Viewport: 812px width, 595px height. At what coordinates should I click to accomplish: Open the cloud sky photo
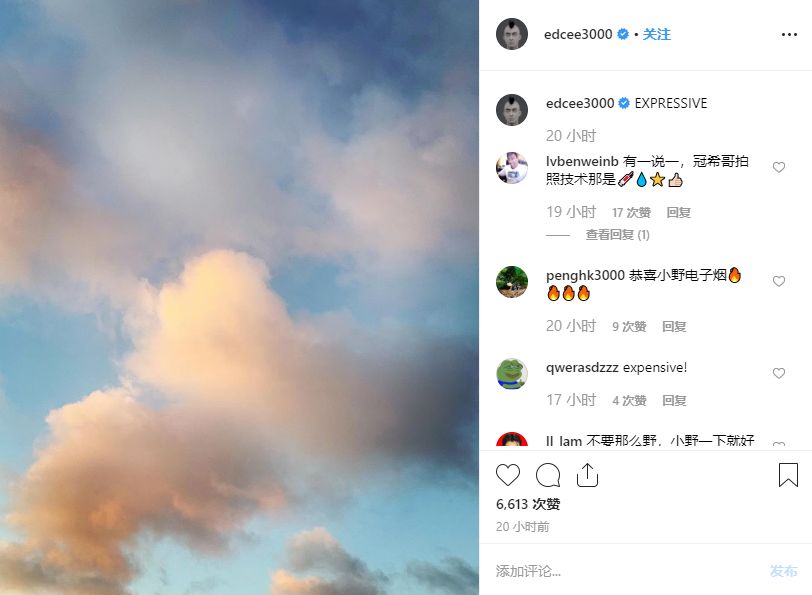coord(239,297)
